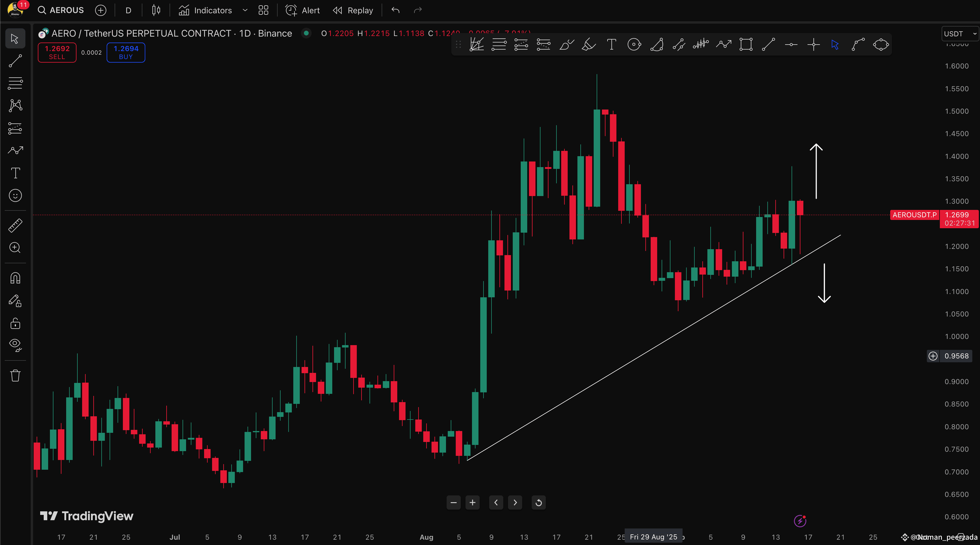Select the curve tool in floating toolbar

(858, 45)
